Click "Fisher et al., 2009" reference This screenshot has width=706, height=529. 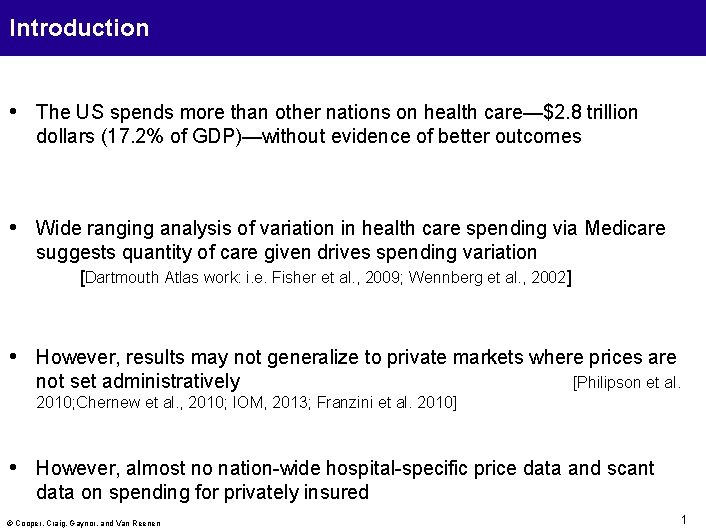336,277
